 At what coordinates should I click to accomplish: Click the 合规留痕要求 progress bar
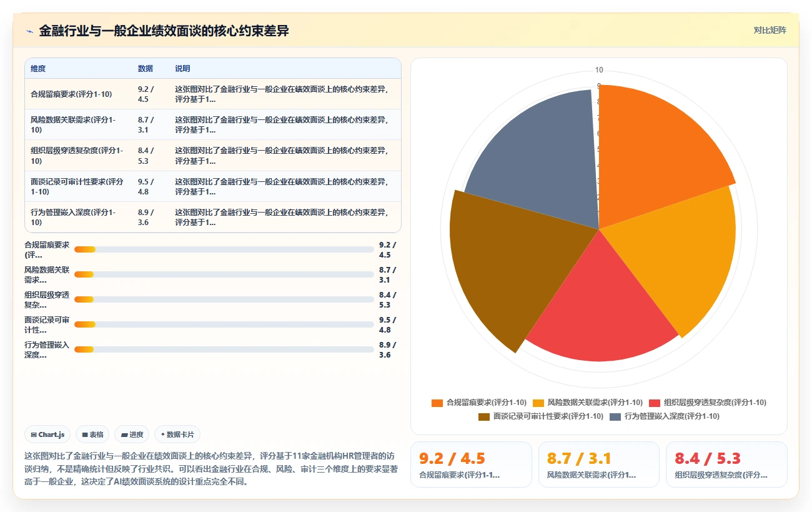(224, 249)
